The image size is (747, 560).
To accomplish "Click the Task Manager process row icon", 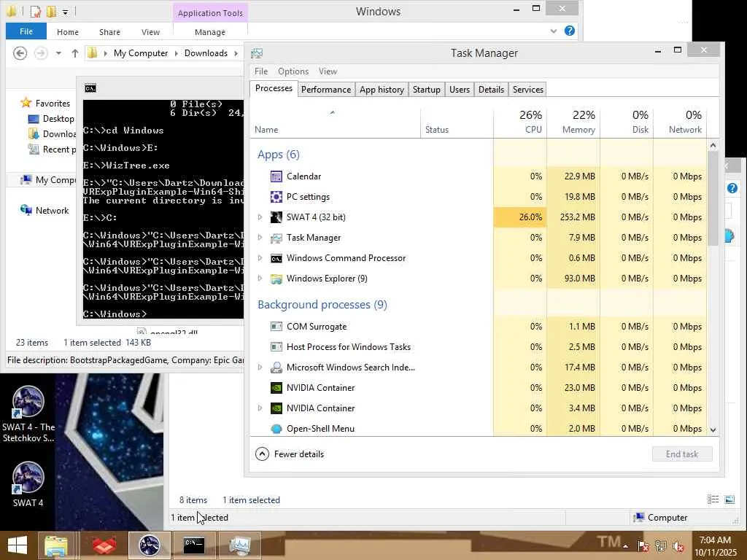I will point(276,238).
